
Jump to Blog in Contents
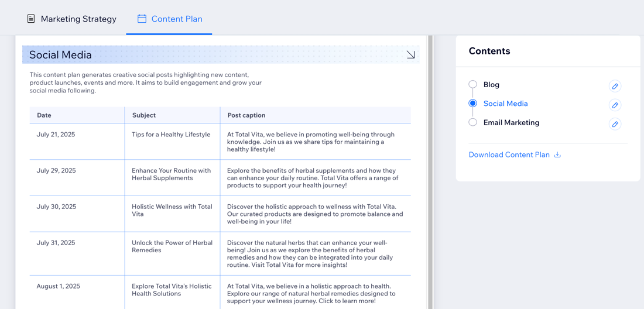click(491, 84)
